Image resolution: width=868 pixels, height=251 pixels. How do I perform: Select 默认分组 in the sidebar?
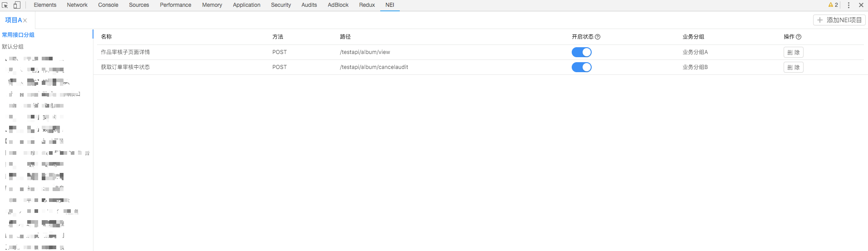pos(13,47)
